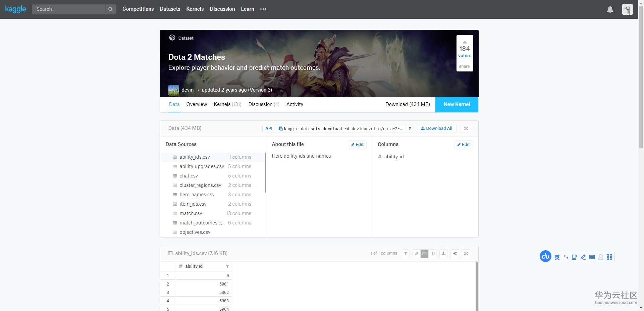Image resolution: width=644 pixels, height=311 pixels.
Task: Click the search magnifier icon
Action: 110,9
